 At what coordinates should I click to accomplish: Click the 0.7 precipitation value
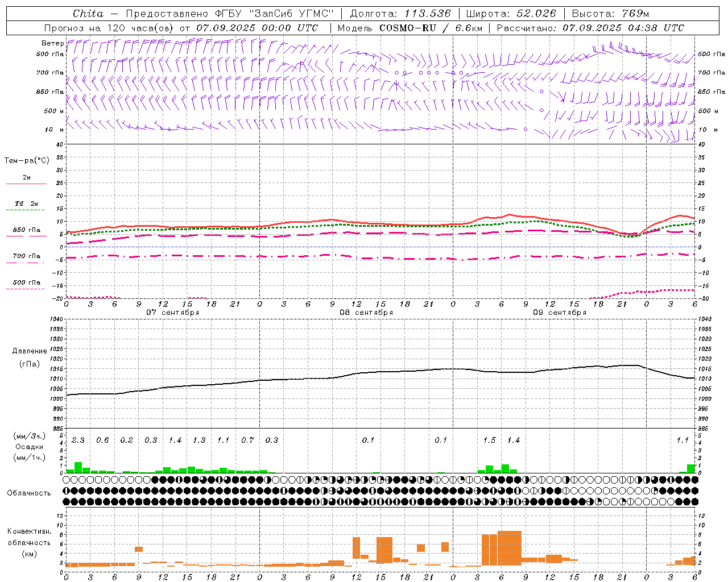[247, 440]
